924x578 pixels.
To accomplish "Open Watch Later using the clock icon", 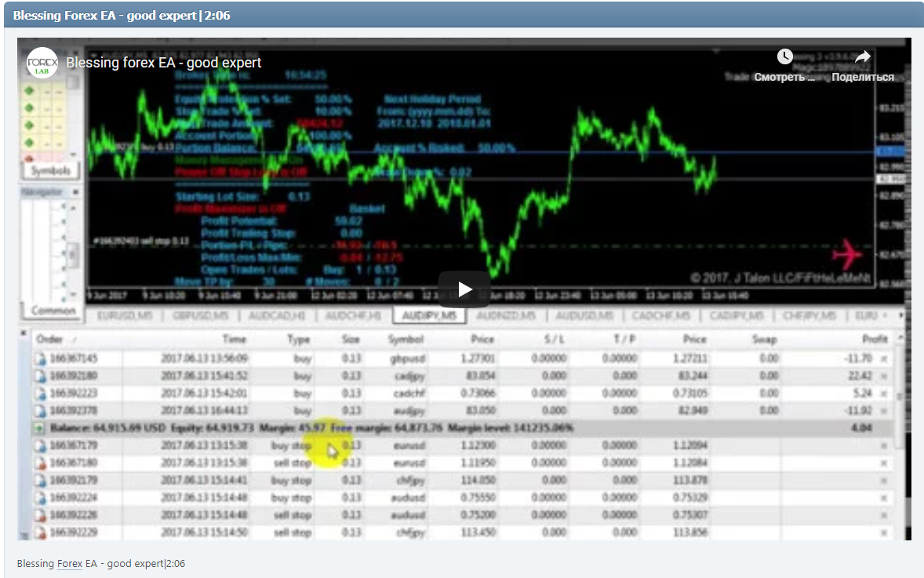I will click(x=785, y=56).
